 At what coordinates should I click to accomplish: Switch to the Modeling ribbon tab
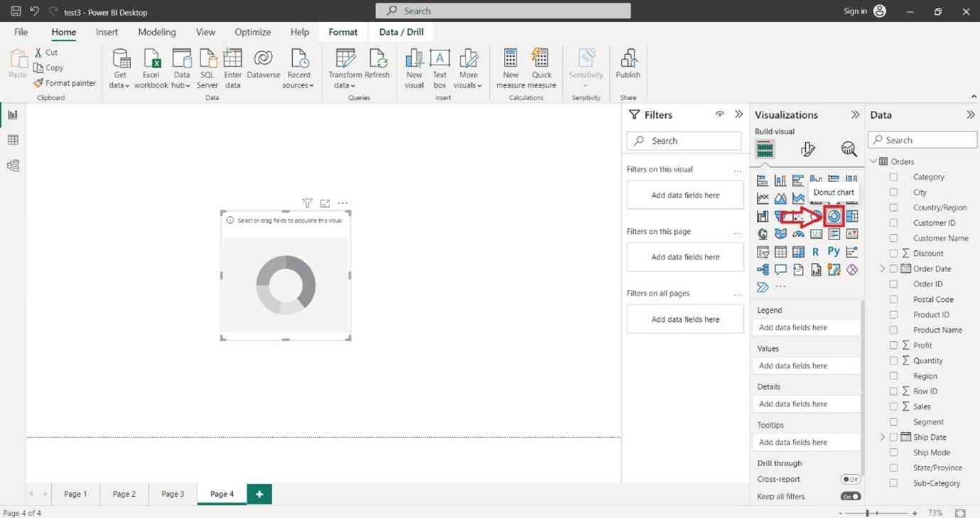pos(157,32)
